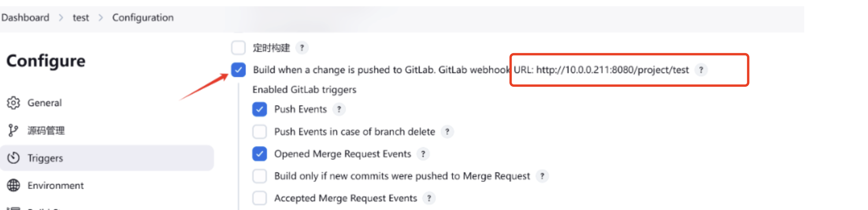Click the Triggers clock icon
The width and height of the screenshot is (868, 210).
click(x=13, y=158)
